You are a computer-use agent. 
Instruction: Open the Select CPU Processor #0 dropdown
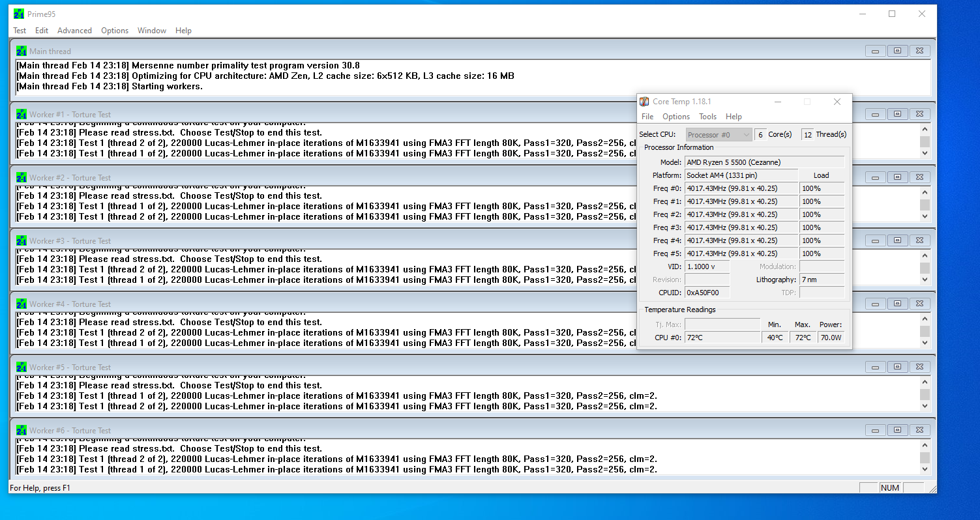pos(719,135)
